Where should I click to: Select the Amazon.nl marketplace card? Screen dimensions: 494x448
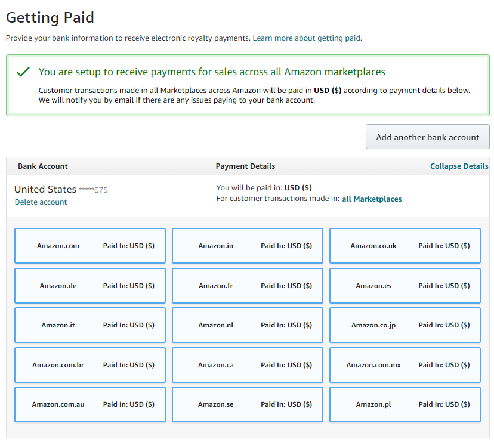click(248, 325)
